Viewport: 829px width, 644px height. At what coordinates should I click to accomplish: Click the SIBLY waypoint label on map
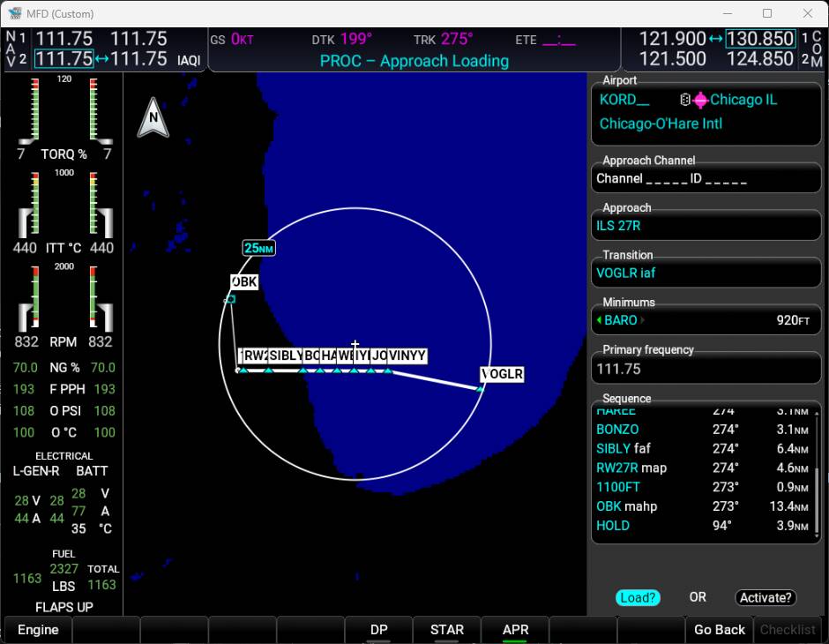pos(286,356)
